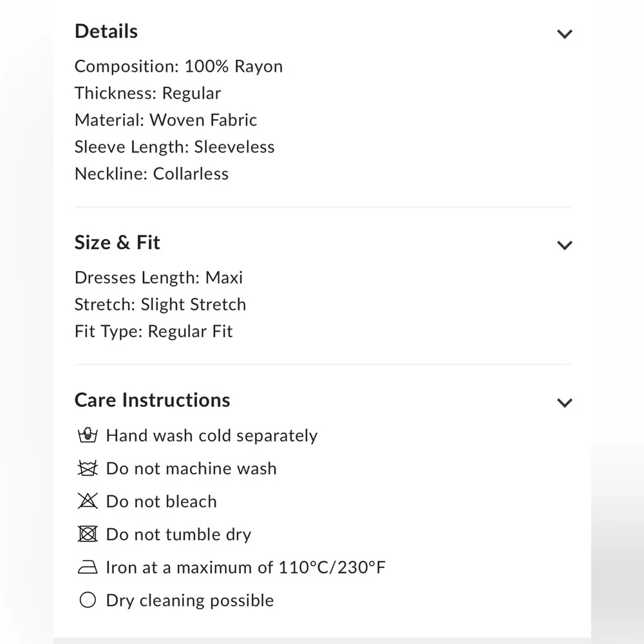Click the iron temperature icon
Viewport: 644px width, 644px height.
87,568
